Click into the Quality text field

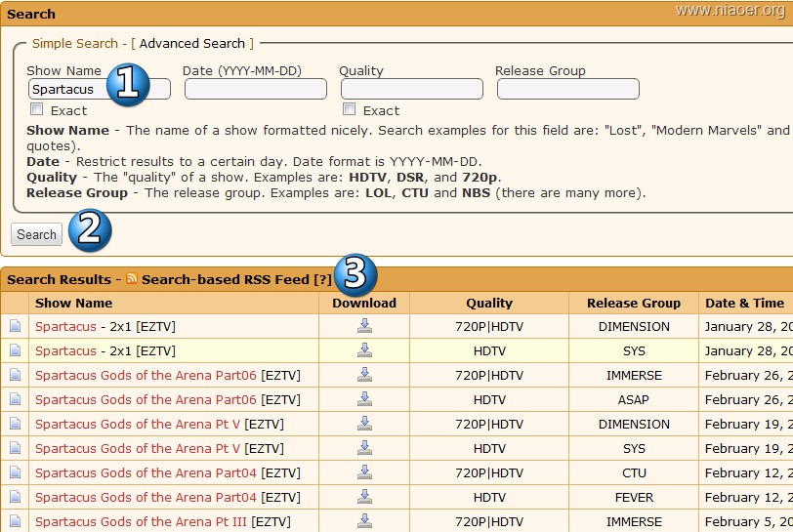click(411, 89)
